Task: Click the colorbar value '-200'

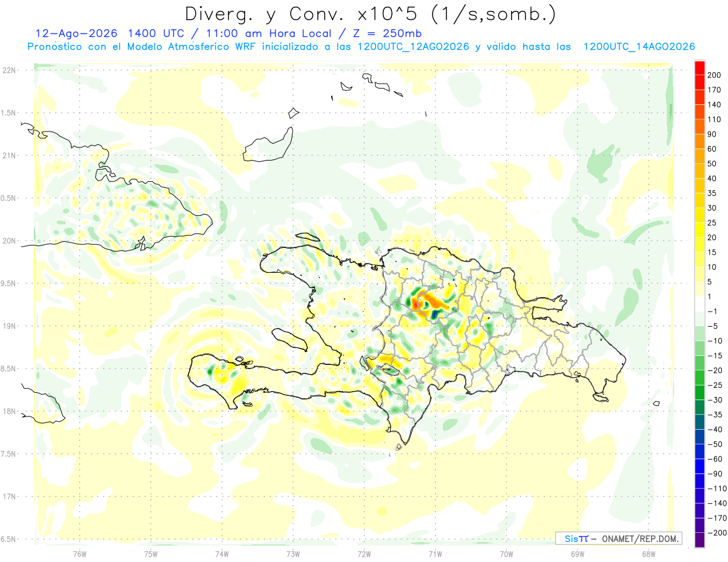Action: pos(718,533)
